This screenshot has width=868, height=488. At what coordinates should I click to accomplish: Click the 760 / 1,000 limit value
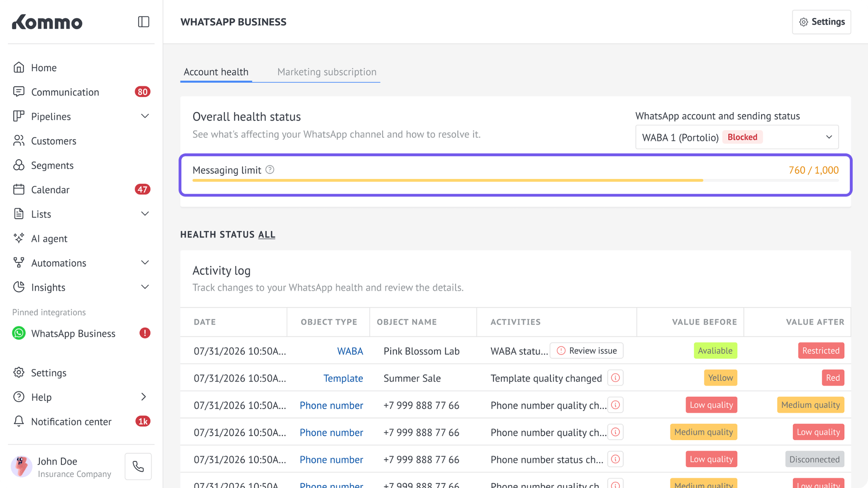(813, 170)
